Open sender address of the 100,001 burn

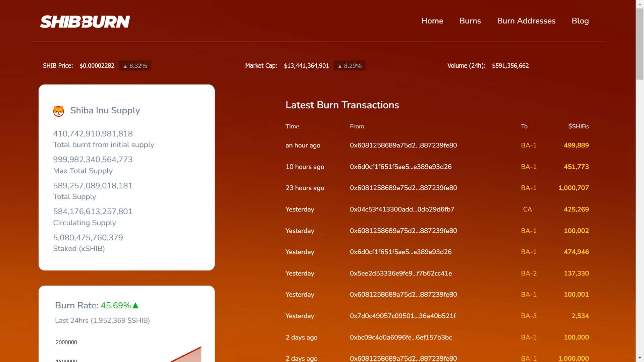[403, 294]
